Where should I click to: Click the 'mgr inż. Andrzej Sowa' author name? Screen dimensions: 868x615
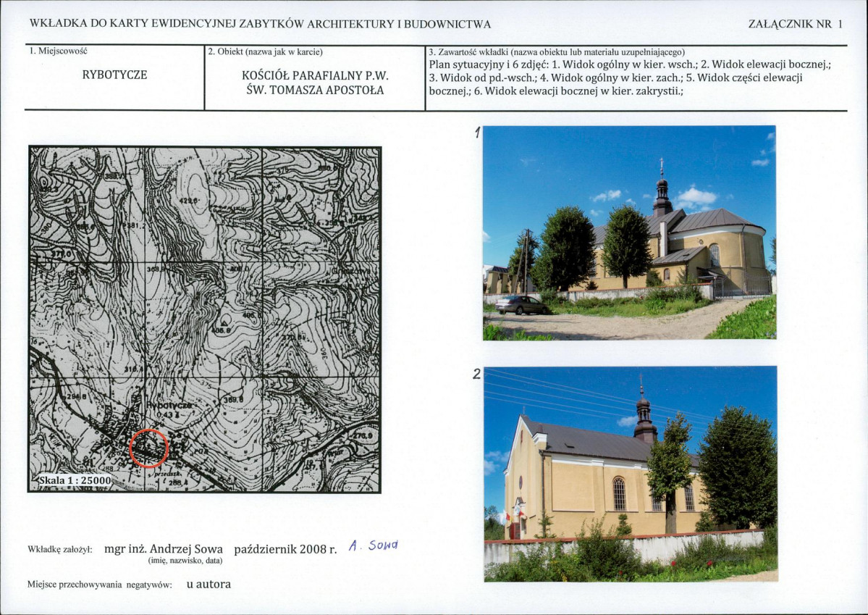(x=164, y=549)
